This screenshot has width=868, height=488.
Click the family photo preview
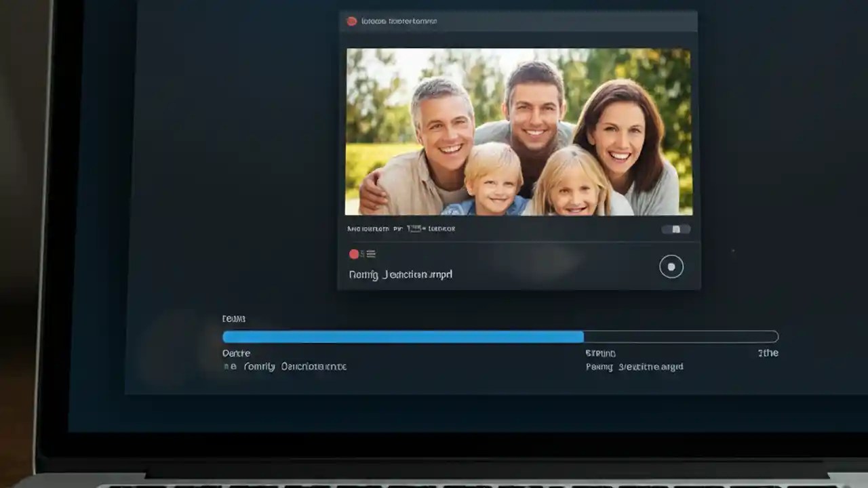519,133
